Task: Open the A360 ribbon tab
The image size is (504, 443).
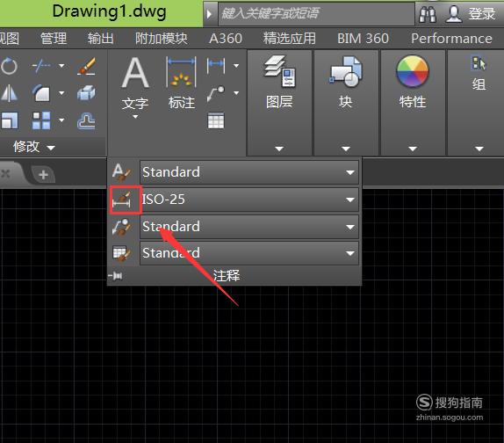Action: point(226,39)
